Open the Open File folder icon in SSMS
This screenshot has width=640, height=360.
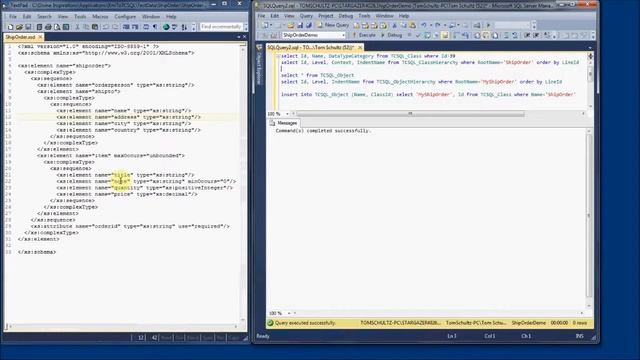[x=291, y=25]
